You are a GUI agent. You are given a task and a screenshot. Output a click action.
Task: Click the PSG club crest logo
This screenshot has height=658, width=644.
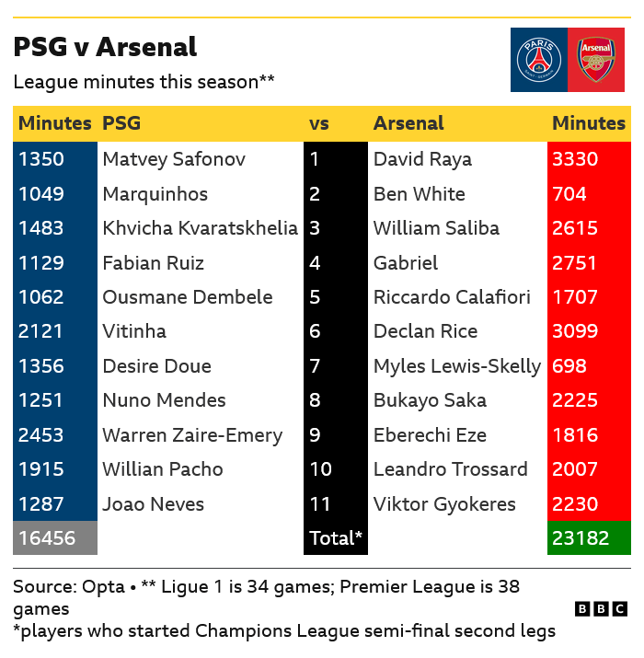point(539,60)
